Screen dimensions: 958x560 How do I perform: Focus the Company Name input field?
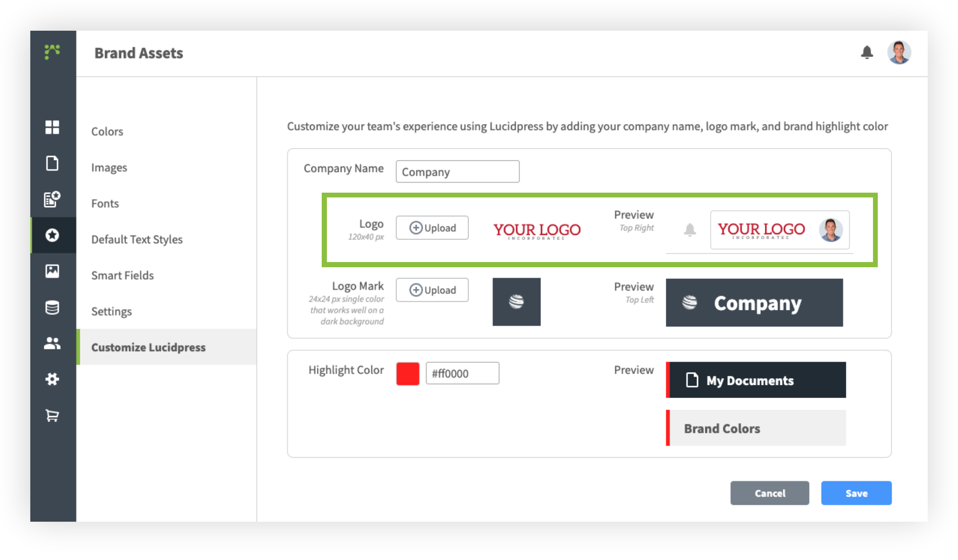[x=457, y=172]
